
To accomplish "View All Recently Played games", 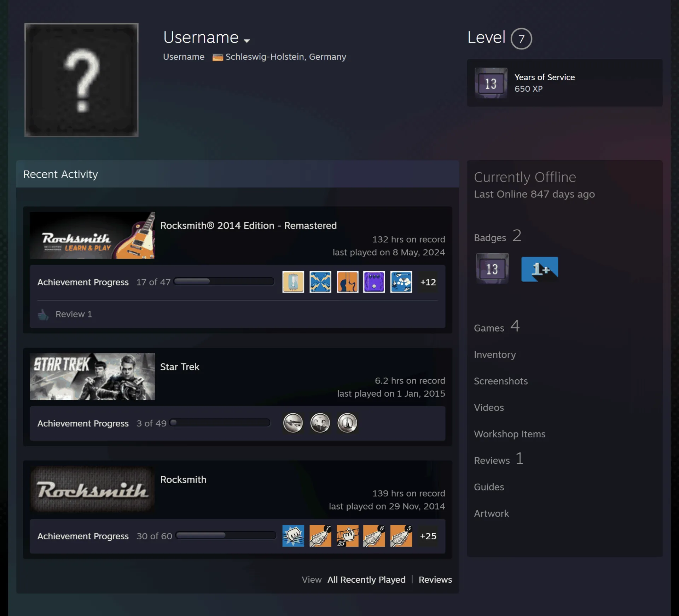I will (366, 580).
